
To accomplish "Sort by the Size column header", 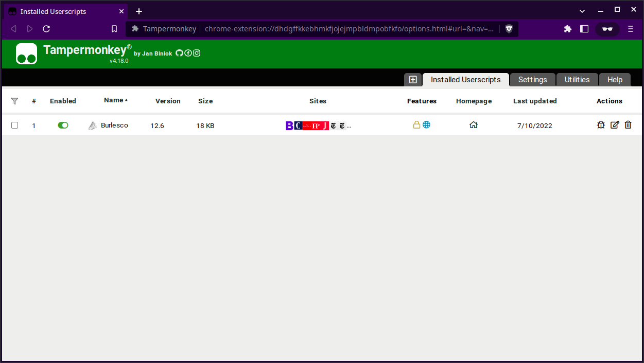I will click(x=205, y=101).
